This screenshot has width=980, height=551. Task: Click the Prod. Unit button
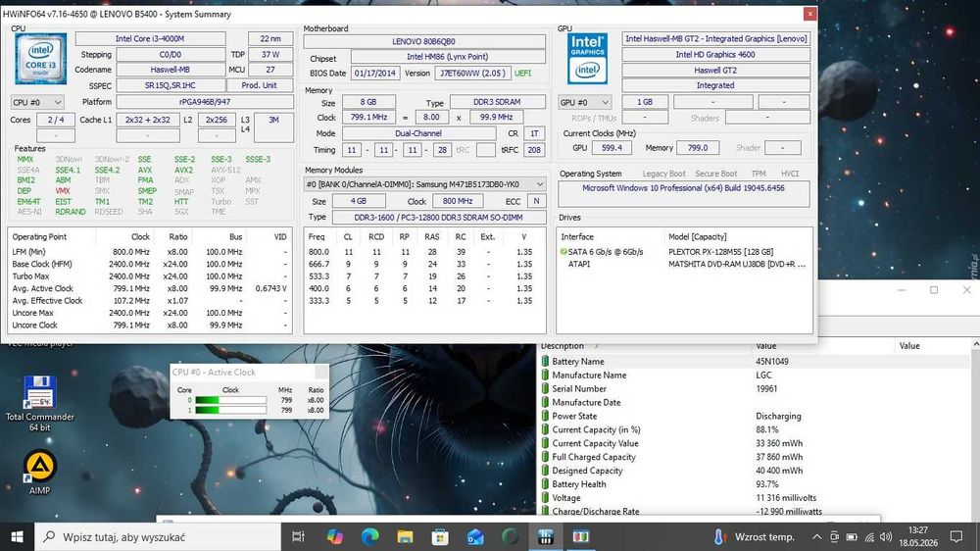point(259,85)
